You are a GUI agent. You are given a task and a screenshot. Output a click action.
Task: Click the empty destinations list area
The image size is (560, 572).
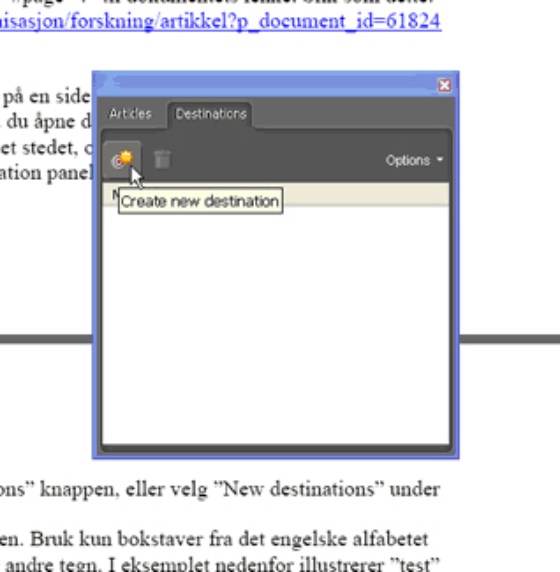[275, 325]
